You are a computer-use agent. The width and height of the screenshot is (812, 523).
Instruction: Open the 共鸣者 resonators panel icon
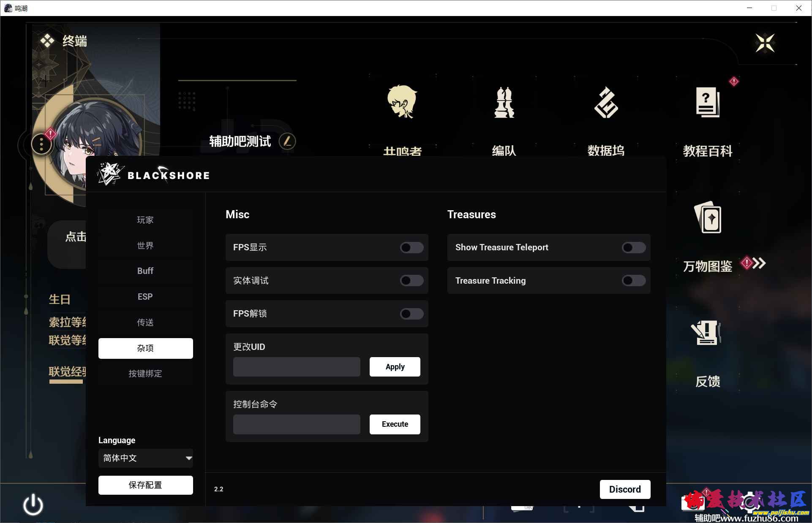(402, 103)
